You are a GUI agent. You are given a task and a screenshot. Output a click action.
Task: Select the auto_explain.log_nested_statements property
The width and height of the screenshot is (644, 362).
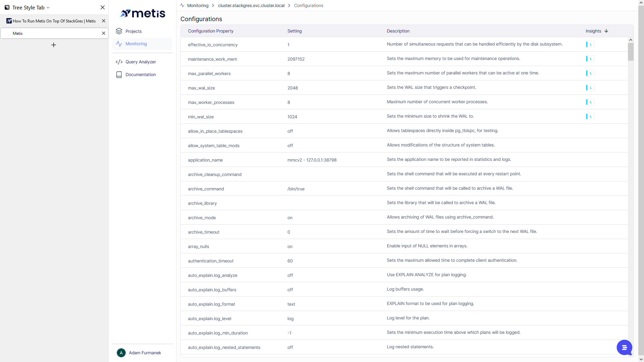tap(224, 347)
